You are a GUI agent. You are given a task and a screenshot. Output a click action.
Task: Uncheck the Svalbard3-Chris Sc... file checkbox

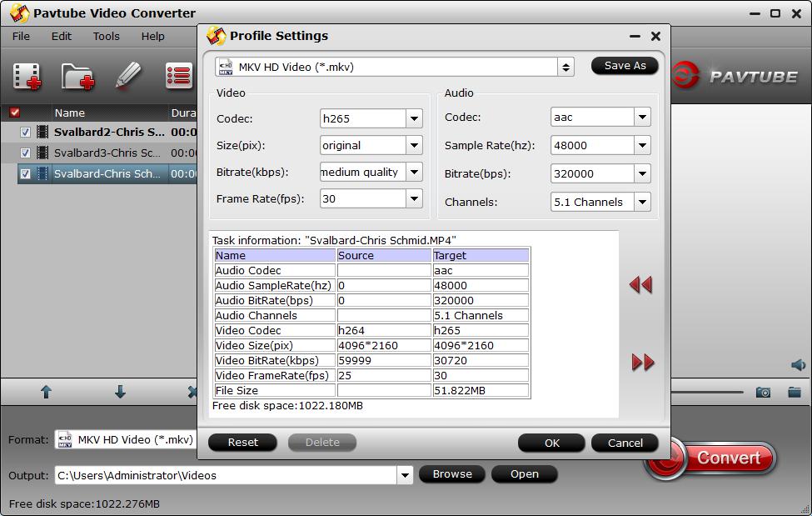(x=25, y=153)
